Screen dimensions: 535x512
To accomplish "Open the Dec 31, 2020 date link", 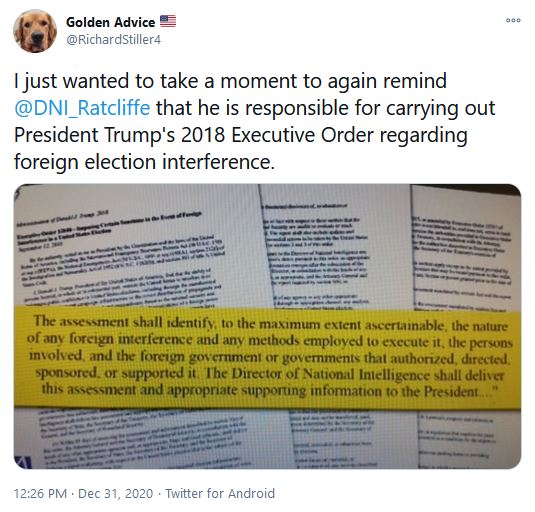I will [x=116, y=494].
